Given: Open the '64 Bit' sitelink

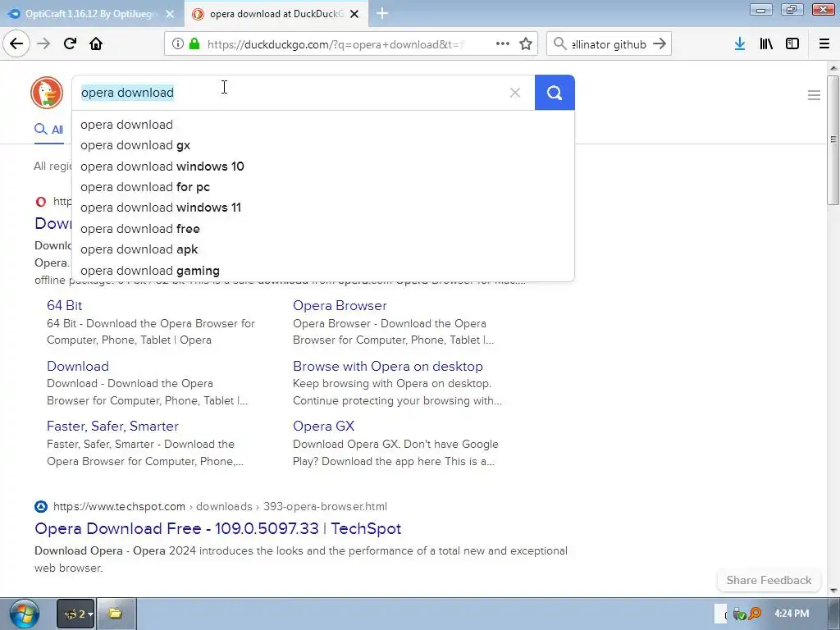Looking at the screenshot, I should (64, 305).
